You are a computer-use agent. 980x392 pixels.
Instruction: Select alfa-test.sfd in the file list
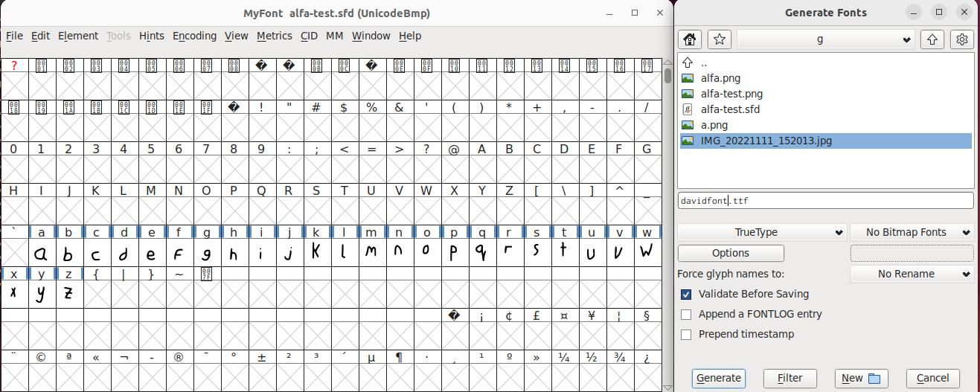(x=730, y=109)
